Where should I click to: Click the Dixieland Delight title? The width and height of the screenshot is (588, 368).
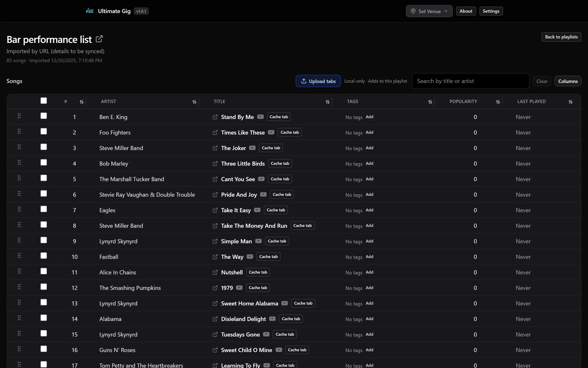coord(243,319)
